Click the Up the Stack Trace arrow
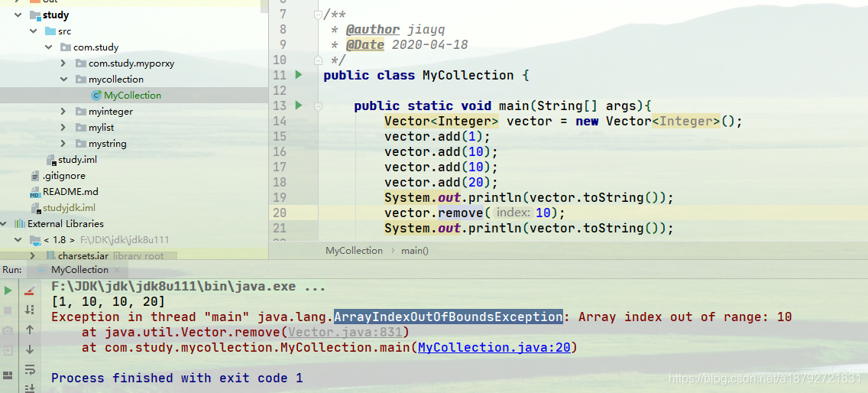This screenshot has height=393, width=868. click(x=30, y=330)
